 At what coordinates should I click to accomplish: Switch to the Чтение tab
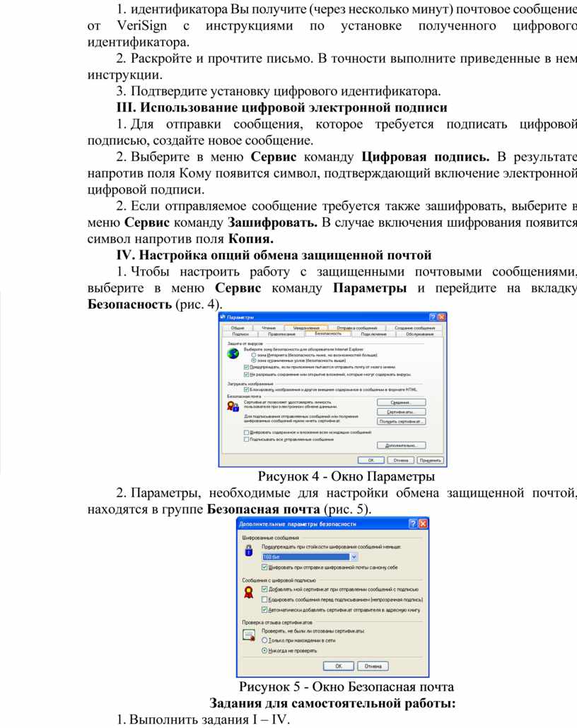[x=269, y=328]
